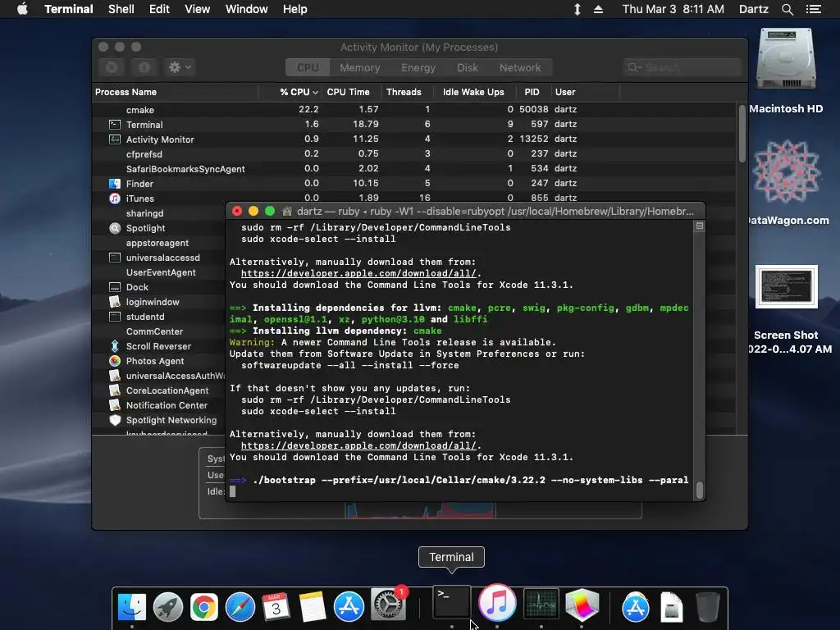Select the cmake process row
Viewport: 840px width, 630px height.
pos(414,109)
